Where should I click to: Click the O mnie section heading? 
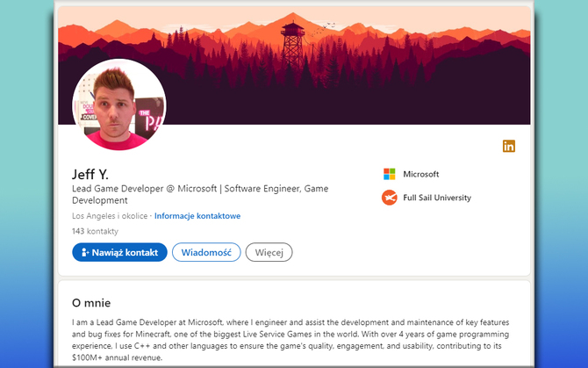click(x=91, y=303)
